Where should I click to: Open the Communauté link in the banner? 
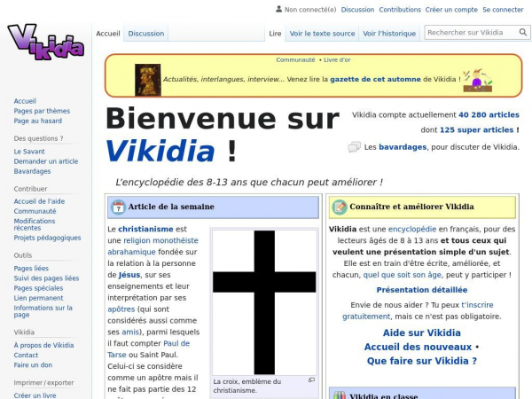point(295,59)
